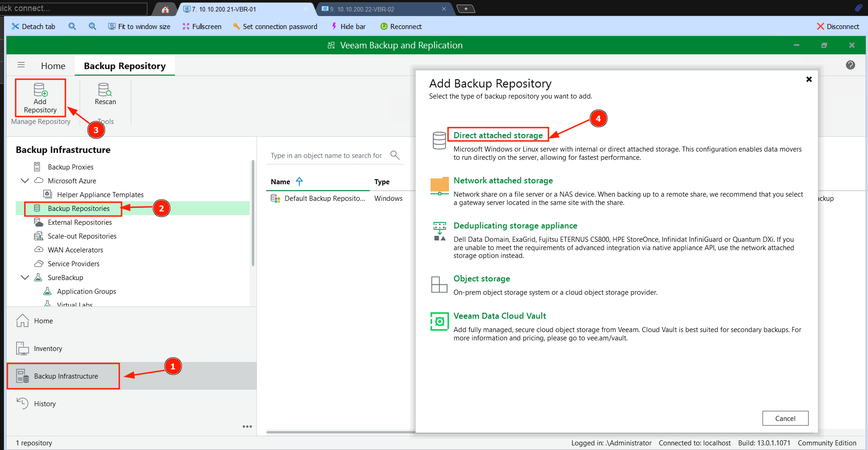Click the zoom in magnifier in remote toolbar
868x450 pixels.
[72, 26]
